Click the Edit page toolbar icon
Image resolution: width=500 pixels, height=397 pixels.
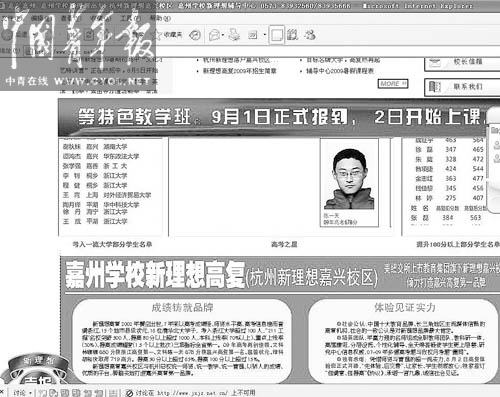tap(253, 35)
